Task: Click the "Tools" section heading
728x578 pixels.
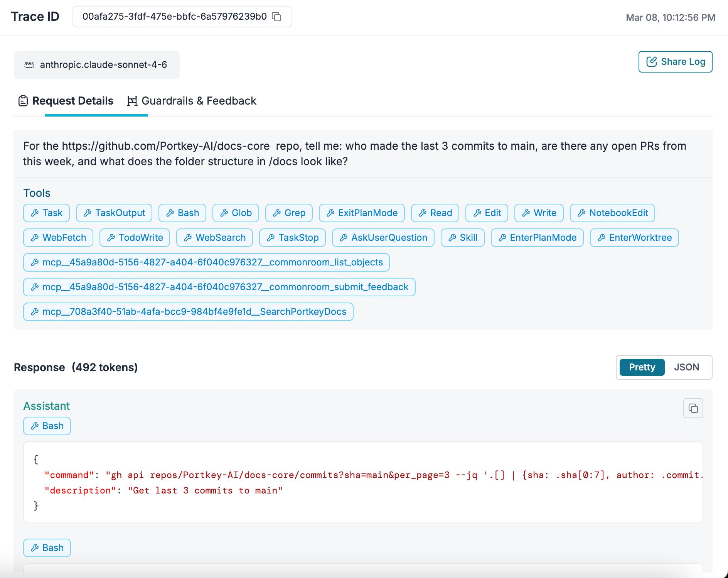Action: (x=37, y=193)
